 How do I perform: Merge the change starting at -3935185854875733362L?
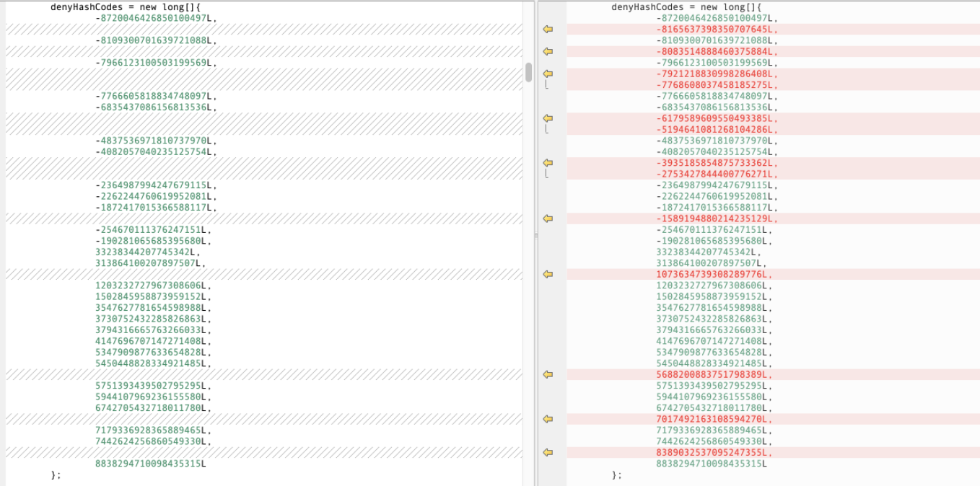pyautogui.click(x=548, y=163)
